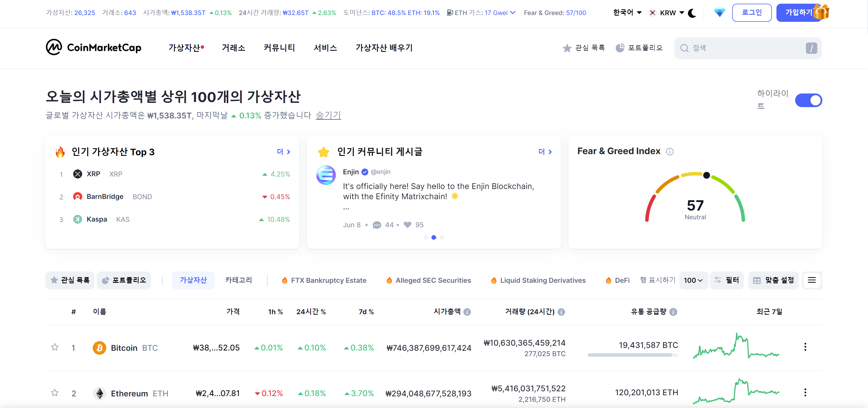Click market cap column info icon
This screenshot has width=868, height=408.
coord(467,312)
